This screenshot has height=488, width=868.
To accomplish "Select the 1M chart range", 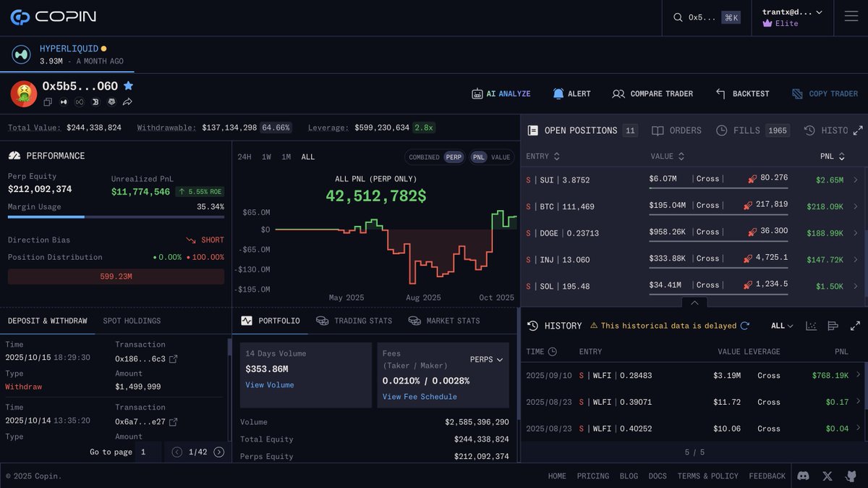I will [x=286, y=157].
